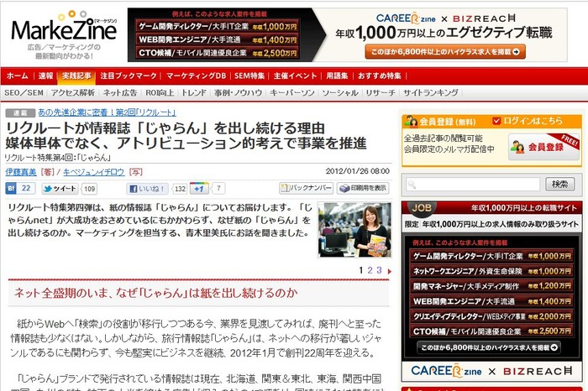Click the CAREER zine × BIZREACH top banner logo
Image resolution: width=588 pixels, height=391 pixels.
[x=445, y=18]
